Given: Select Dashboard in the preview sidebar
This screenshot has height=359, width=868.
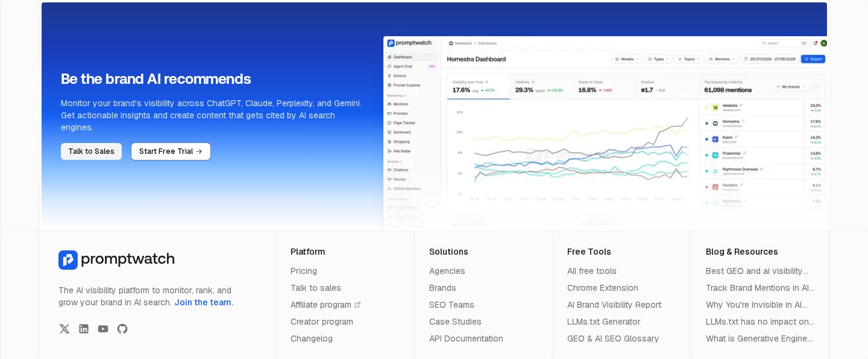Looking at the screenshot, I should click(x=412, y=57).
